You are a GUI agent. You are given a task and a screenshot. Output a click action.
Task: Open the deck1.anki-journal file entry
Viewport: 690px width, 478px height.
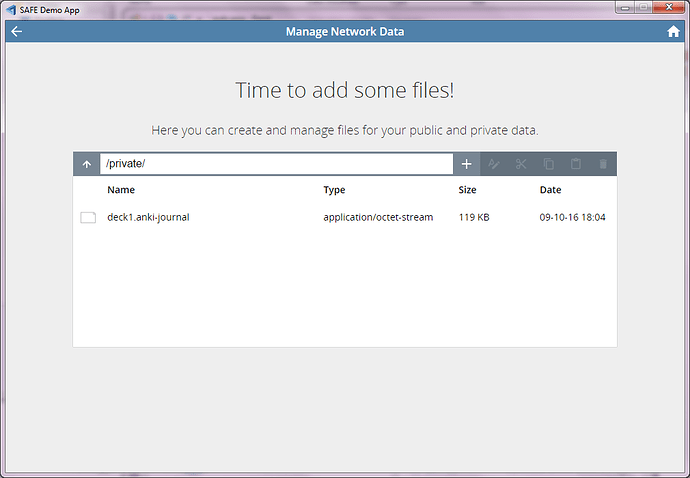click(x=148, y=217)
